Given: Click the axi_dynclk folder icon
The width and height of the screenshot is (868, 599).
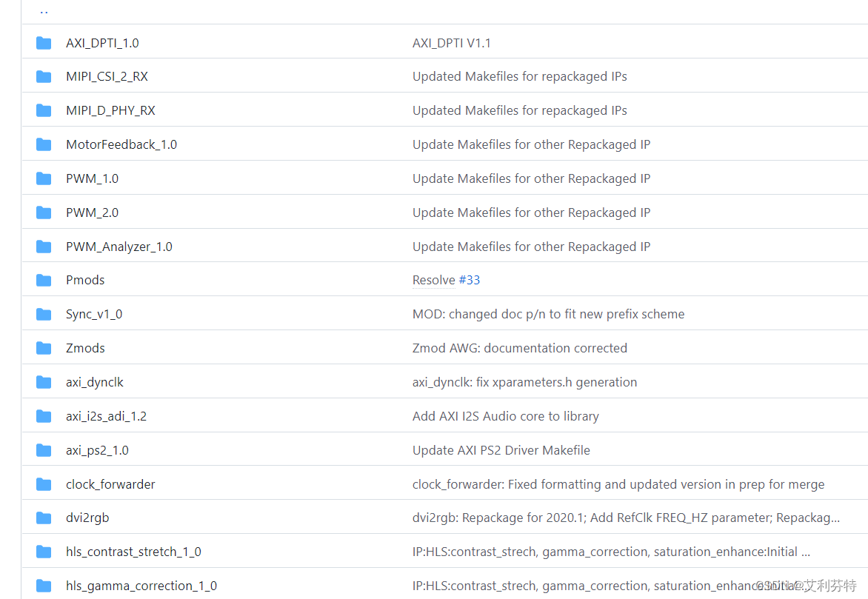Looking at the screenshot, I should [44, 383].
